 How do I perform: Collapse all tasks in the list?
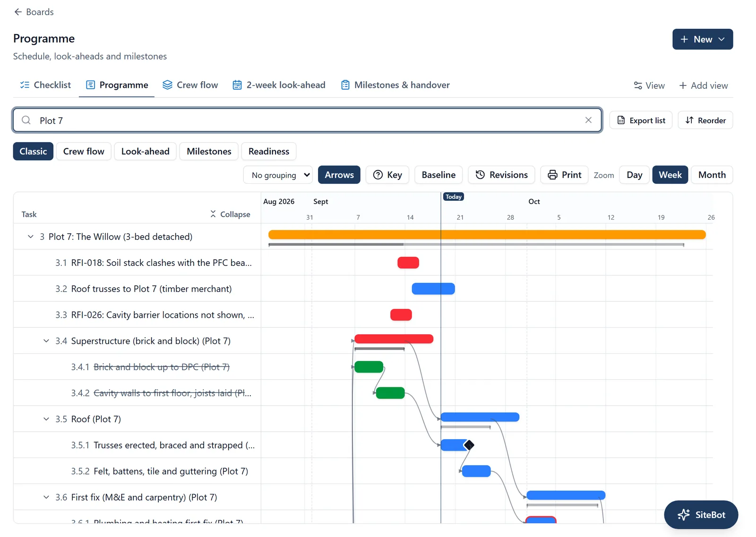pos(230,214)
